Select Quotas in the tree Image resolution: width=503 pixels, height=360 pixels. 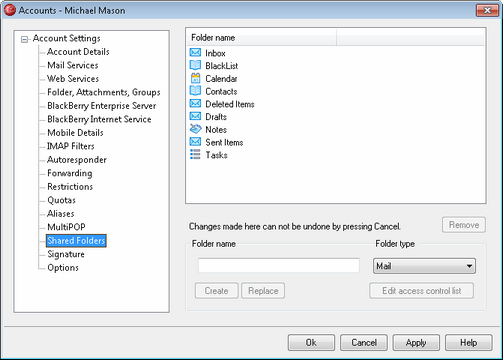[x=61, y=200]
